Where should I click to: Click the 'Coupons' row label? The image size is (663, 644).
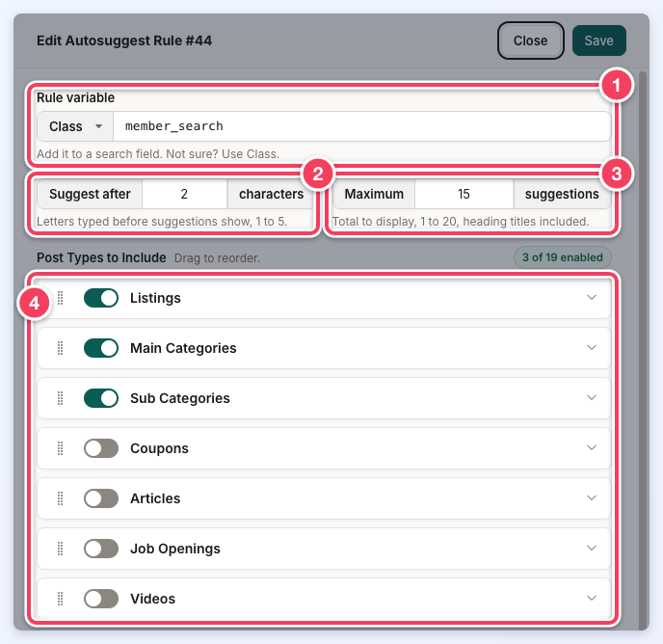tap(159, 448)
